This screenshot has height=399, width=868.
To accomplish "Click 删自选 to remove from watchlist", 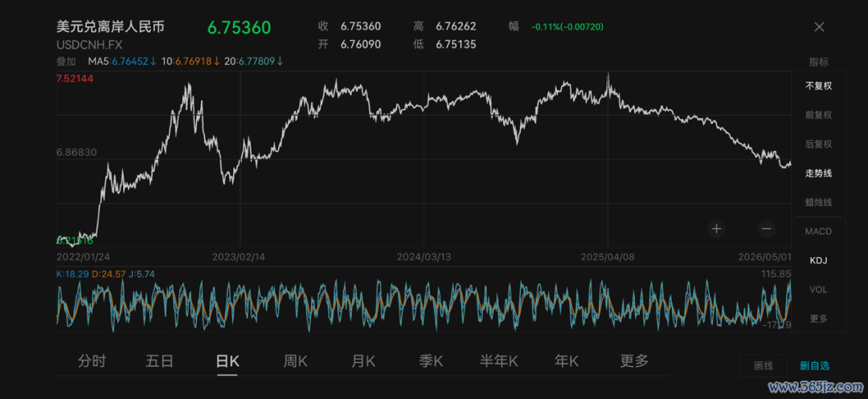I will [815, 365].
